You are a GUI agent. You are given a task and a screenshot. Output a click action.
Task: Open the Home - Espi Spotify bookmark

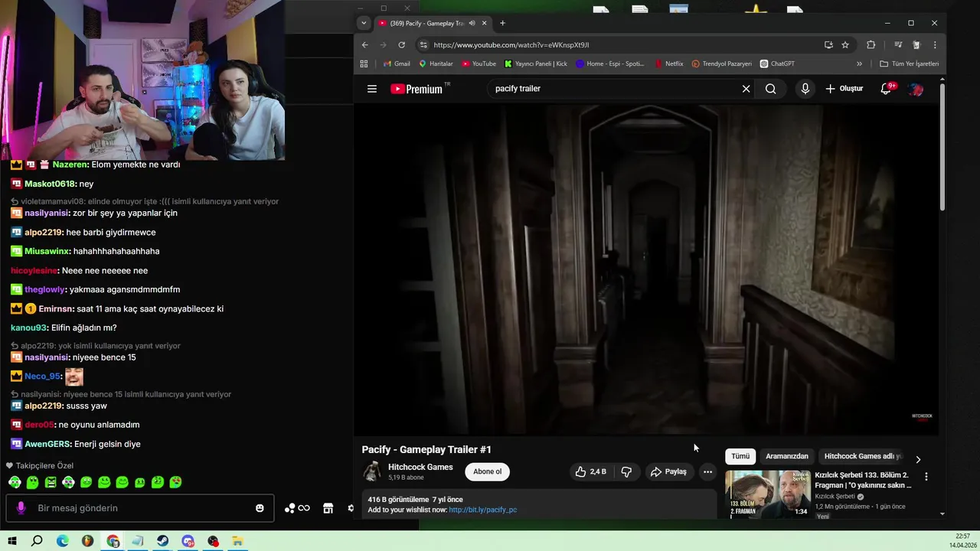(610, 64)
